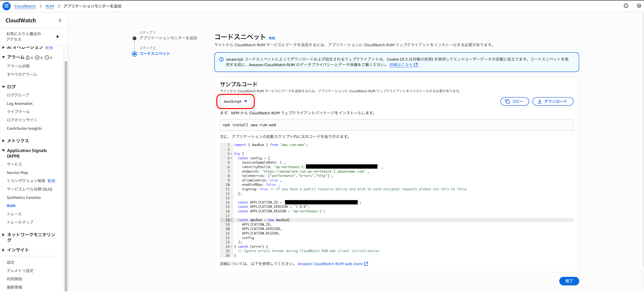The image size is (644, 292).
Task: Open すべてのアラーム in sidebar
Action: pyautogui.click(x=22, y=74)
